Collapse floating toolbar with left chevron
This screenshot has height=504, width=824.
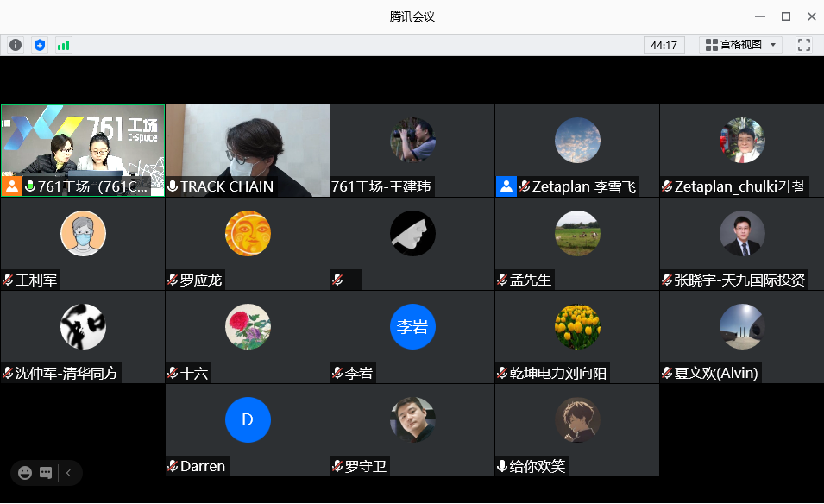coord(68,473)
